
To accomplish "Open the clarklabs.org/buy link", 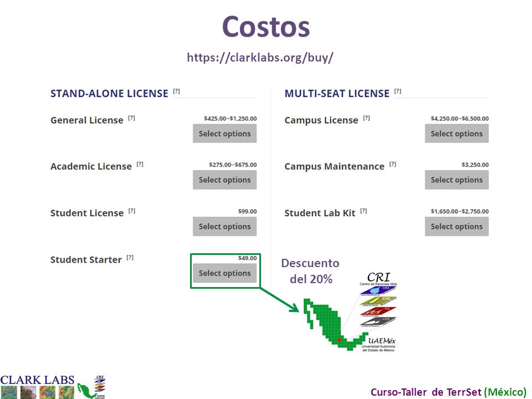I will click(260, 57).
